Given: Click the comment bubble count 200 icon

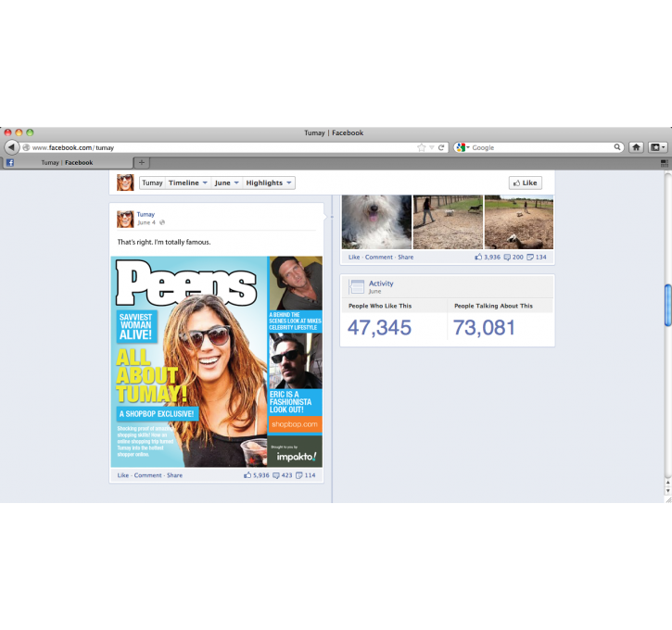Looking at the screenshot, I should tap(507, 257).
